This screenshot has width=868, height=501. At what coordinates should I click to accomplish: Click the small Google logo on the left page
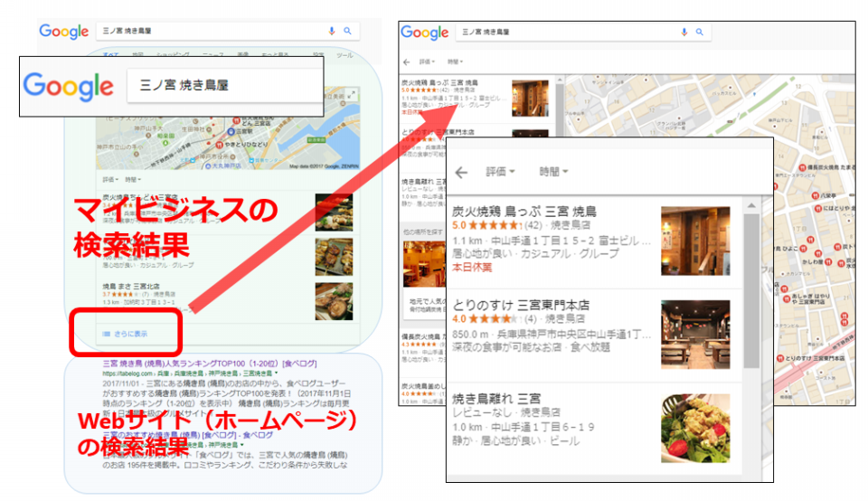pos(63,32)
